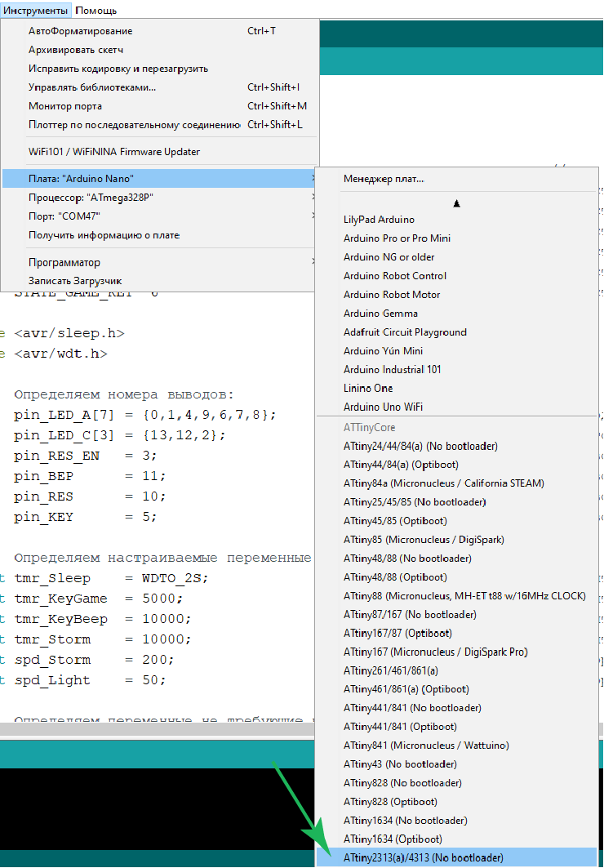Viewport: 604px width, 868px height.
Task: Open Монитор порта
Action: click(161, 106)
